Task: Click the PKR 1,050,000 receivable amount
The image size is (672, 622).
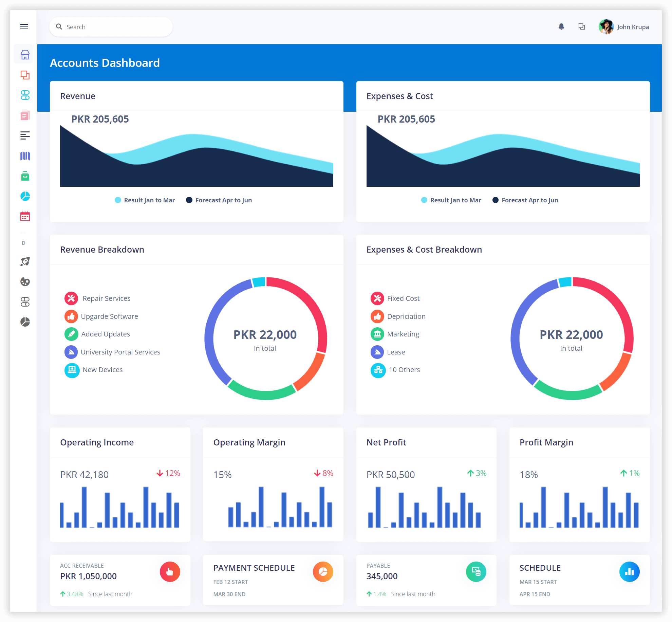Action: pos(88,576)
